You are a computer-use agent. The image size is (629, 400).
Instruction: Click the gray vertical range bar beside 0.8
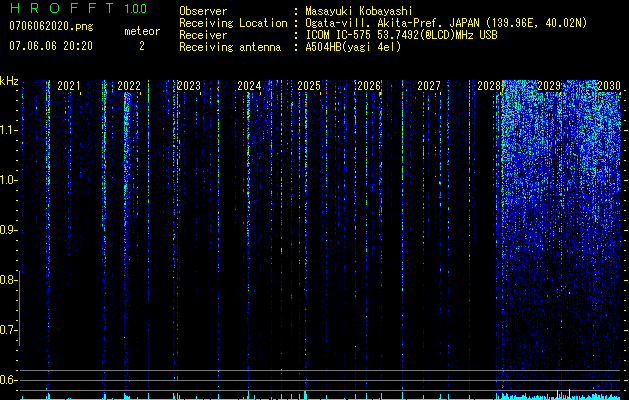click(x=20, y=308)
